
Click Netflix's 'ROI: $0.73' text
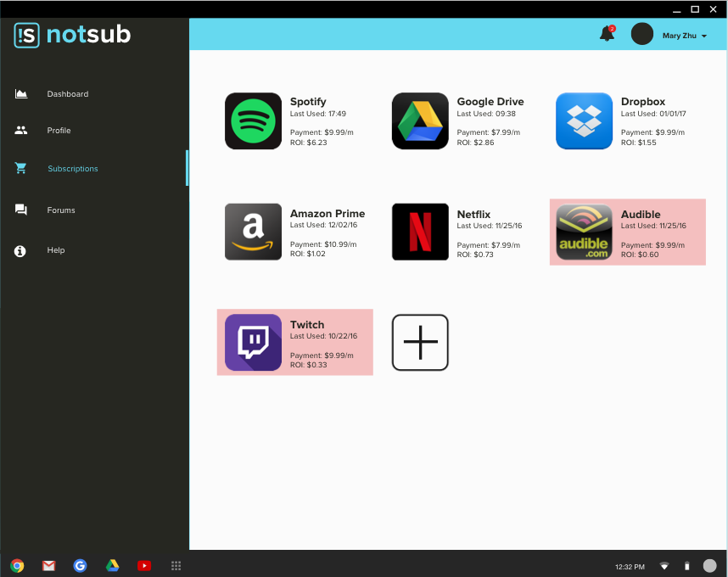[x=475, y=255]
